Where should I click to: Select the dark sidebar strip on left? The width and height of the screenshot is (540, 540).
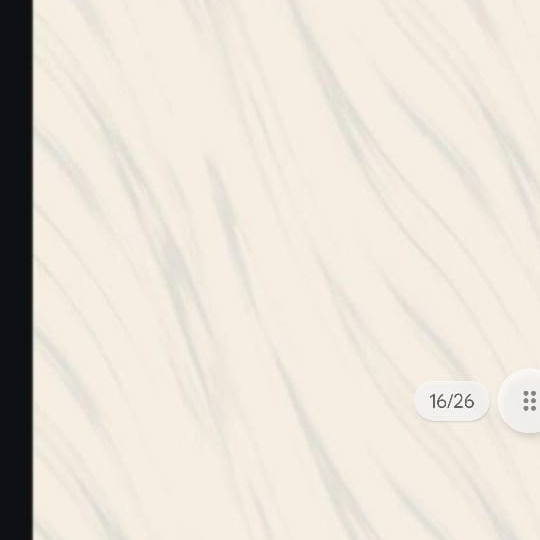click(x=16, y=270)
